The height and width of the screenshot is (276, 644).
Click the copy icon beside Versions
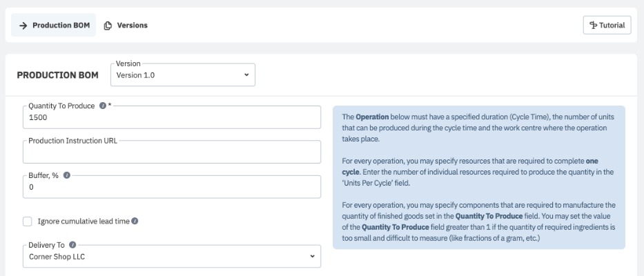tap(108, 26)
